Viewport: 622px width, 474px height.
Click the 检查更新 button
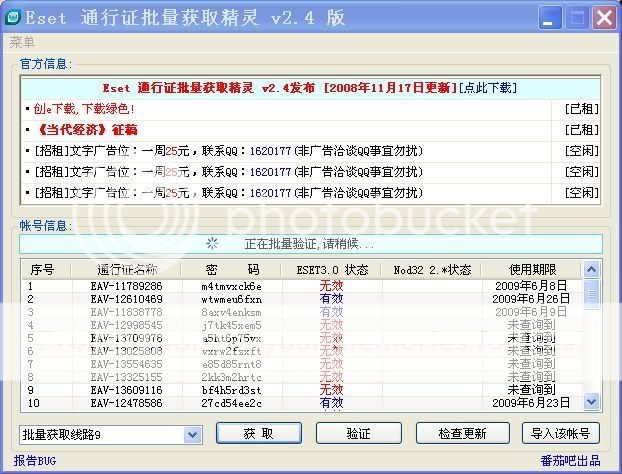[x=463, y=433]
